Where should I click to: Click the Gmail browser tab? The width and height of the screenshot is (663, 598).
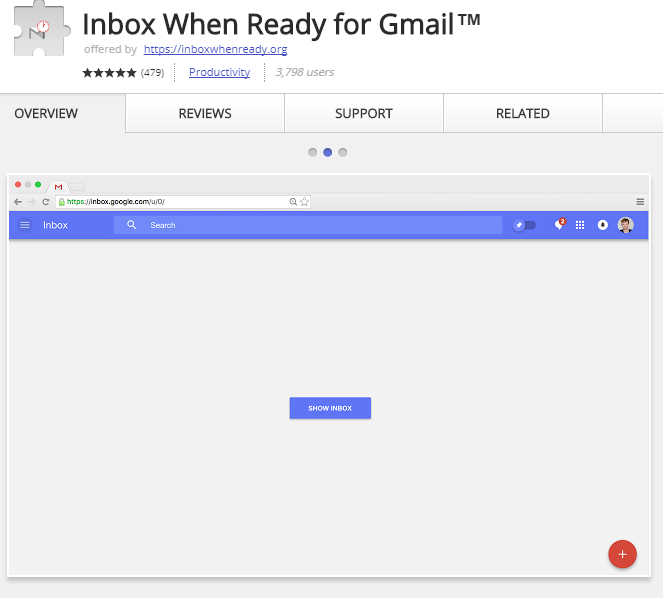tap(58, 187)
